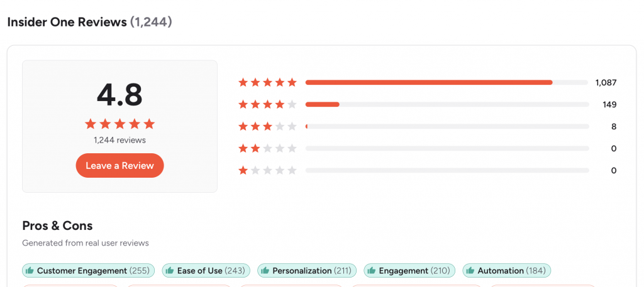
Task: Click thumbs-up icon on Engagement tag
Action: (x=371, y=271)
